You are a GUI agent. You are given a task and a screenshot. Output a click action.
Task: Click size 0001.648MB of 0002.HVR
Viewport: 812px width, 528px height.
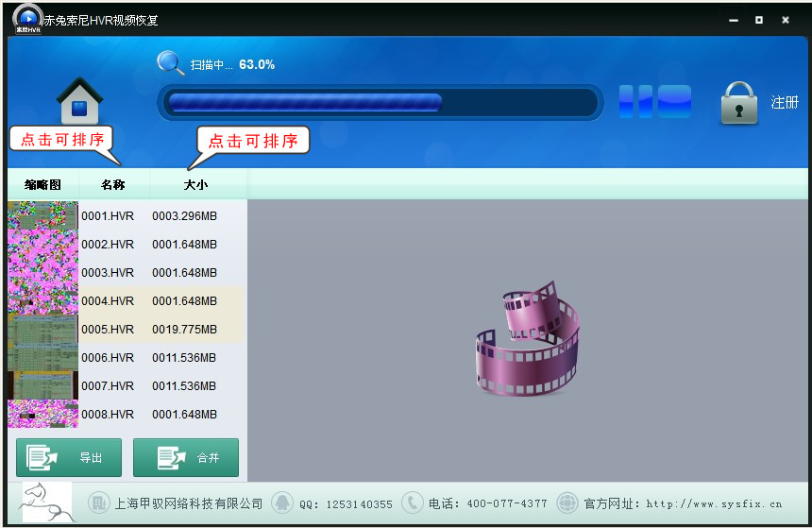coord(184,244)
